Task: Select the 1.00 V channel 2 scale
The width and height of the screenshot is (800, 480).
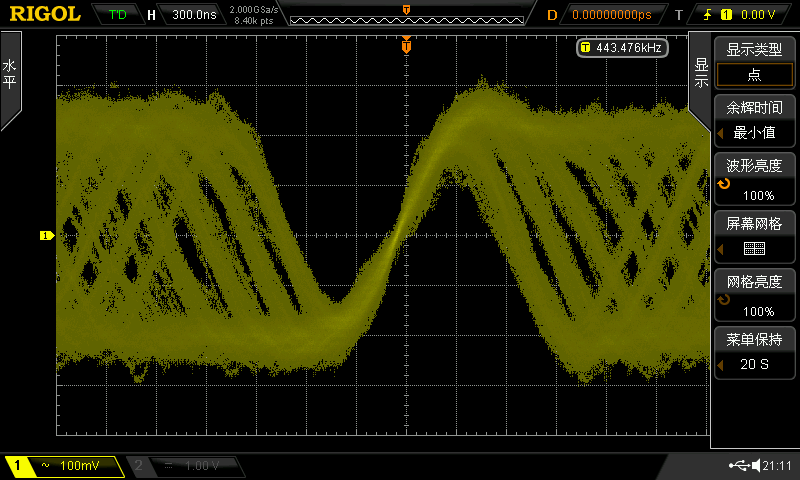Action: tap(202, 465)
